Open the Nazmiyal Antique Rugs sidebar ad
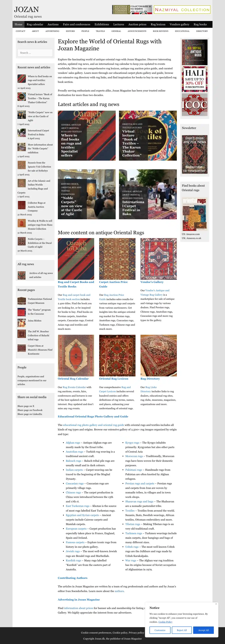225x644 pixels. (x=194, y=52)
